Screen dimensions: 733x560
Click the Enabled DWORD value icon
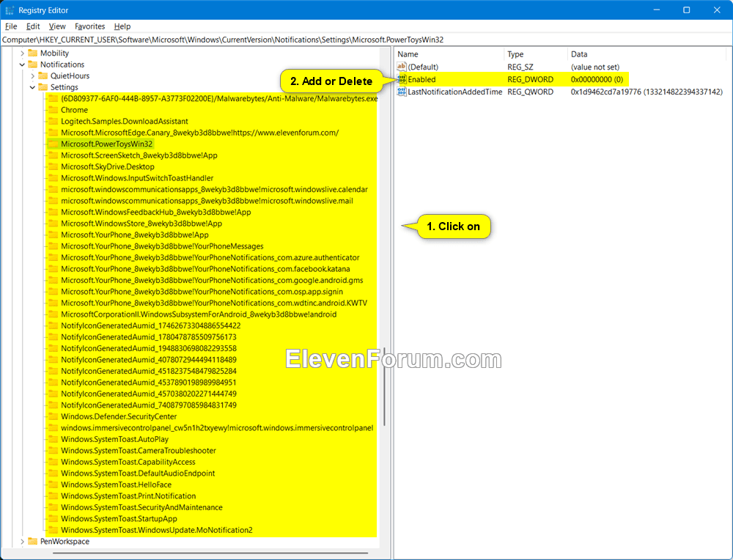pos(402,79)
